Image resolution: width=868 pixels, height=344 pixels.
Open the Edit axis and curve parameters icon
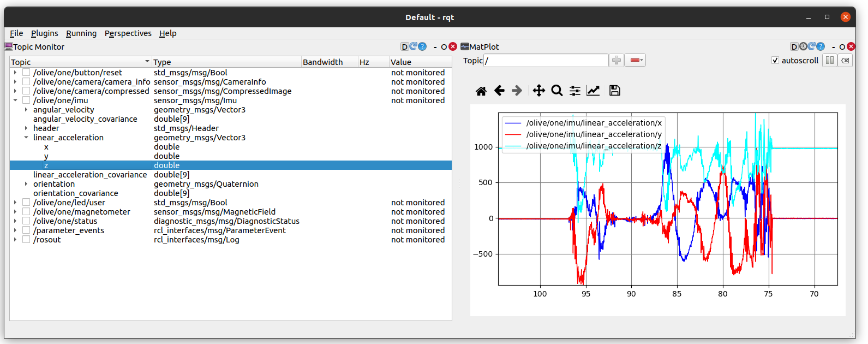[593, 91]
